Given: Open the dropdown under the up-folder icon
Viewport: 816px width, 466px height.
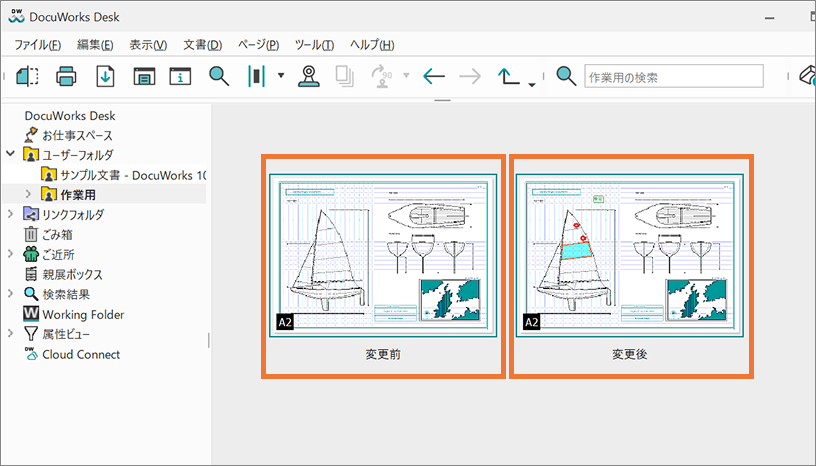Looking at the screenshot, I should [x=531, y=84].
